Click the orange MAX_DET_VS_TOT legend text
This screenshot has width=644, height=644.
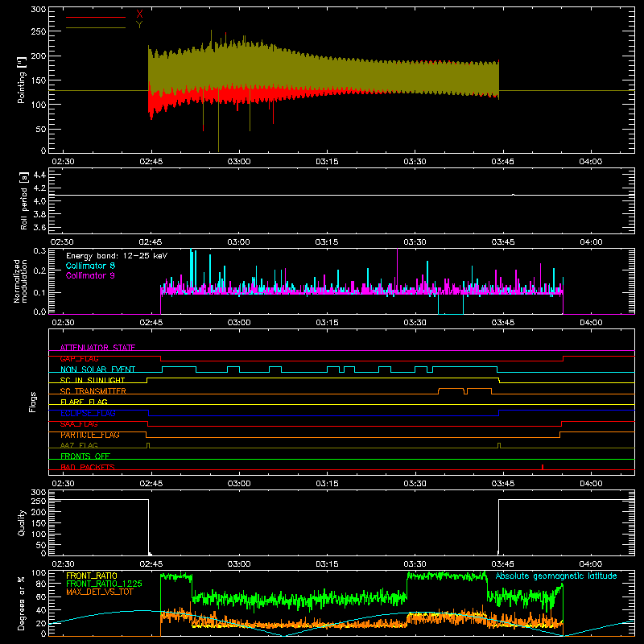pos(100,592)
